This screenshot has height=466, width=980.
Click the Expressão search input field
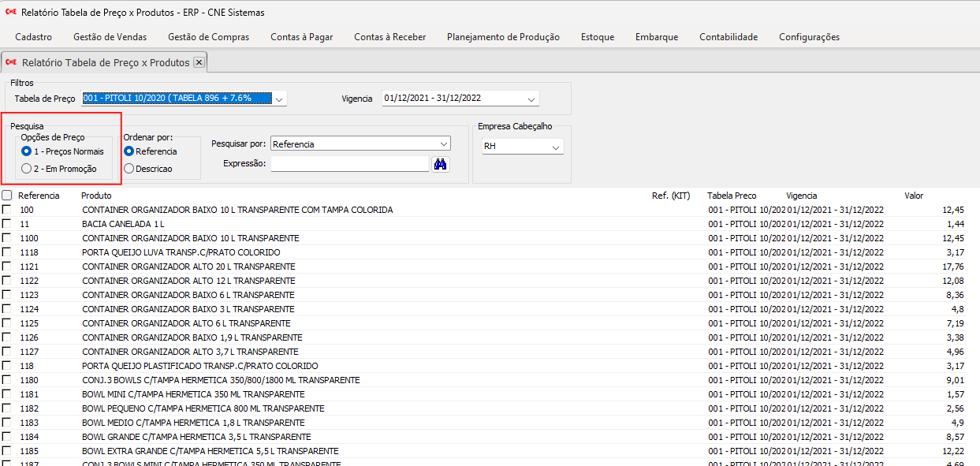pos(349,164)
